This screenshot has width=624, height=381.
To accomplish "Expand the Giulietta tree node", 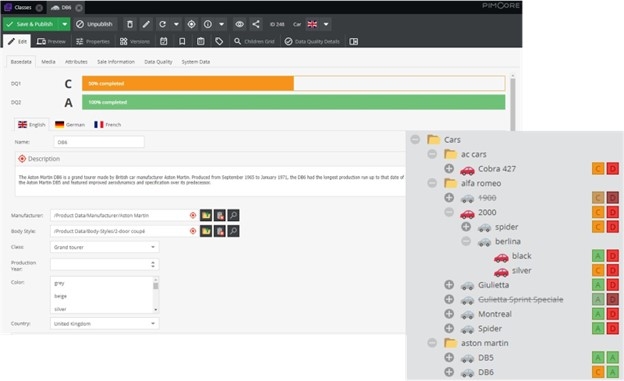I will [449, 285].
